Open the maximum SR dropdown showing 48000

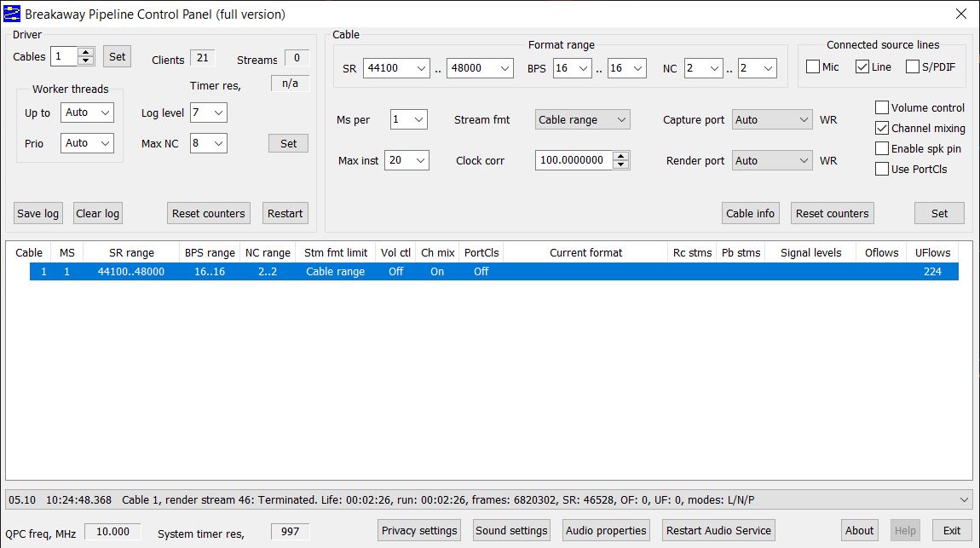coord(480,68)
